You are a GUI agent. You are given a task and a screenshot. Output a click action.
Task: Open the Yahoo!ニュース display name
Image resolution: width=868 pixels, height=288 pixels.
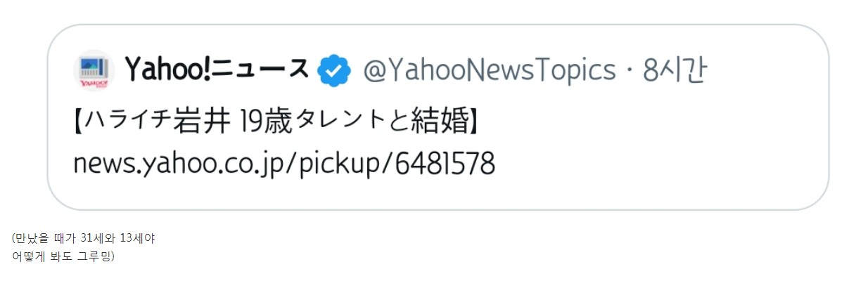tap(217, 70)
